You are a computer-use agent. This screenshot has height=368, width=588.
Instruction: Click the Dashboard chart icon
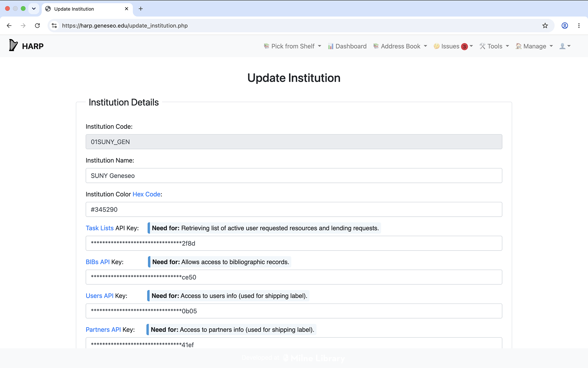click(x=331, y=46)
